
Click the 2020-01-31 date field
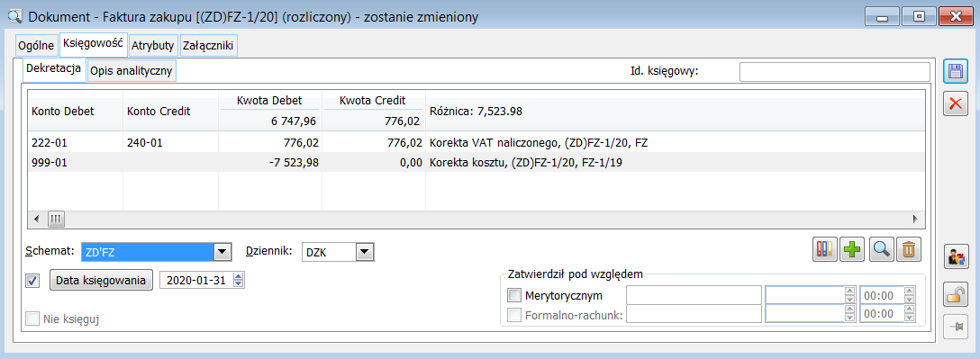(x=195, y=281)
